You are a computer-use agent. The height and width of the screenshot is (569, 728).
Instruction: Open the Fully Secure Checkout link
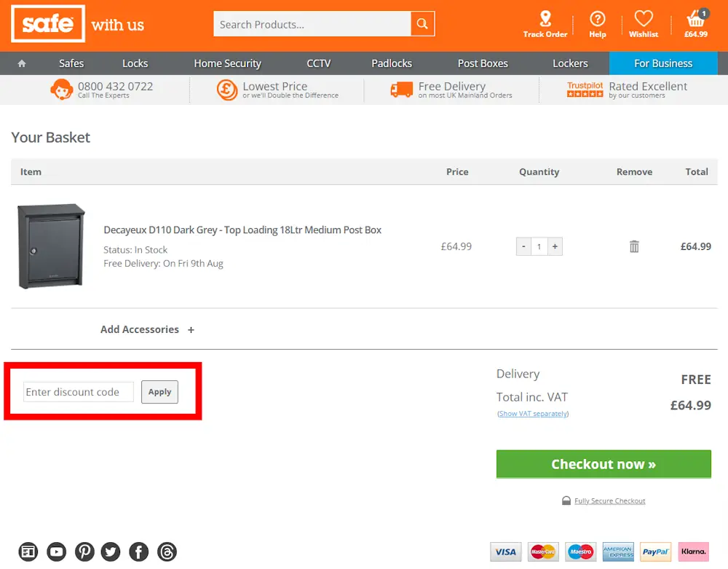point(609,501)
